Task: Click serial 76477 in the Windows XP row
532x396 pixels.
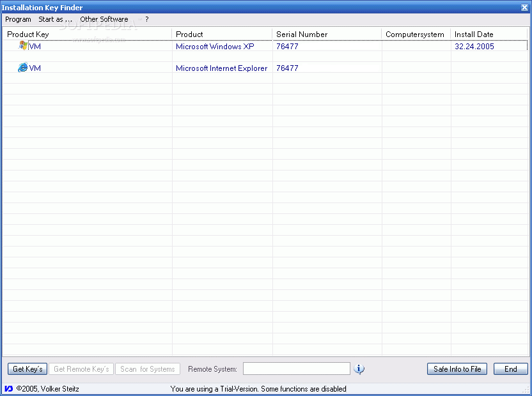Action: tap(287, 47)
